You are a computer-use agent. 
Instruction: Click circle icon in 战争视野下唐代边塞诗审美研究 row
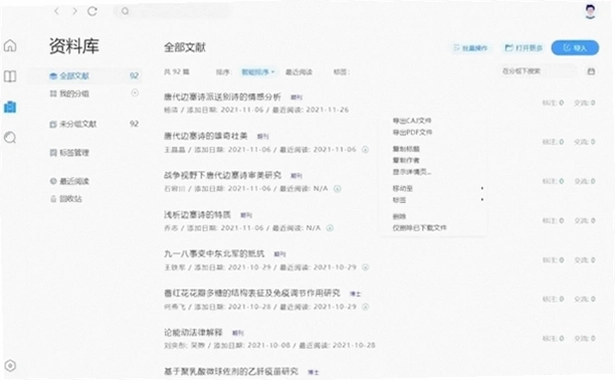click(337, 189)
